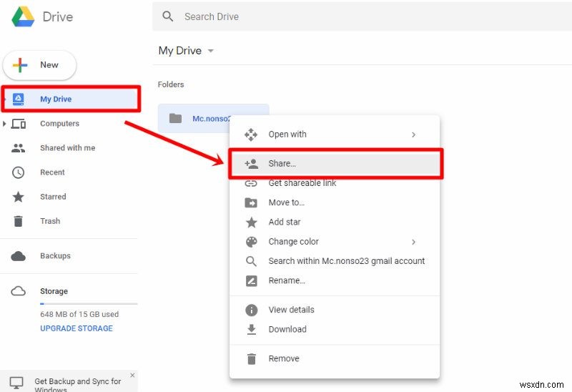This screenshot has width=572, height=392.
Task: Click the storage usage bar
Action: [x=89, y=304]
